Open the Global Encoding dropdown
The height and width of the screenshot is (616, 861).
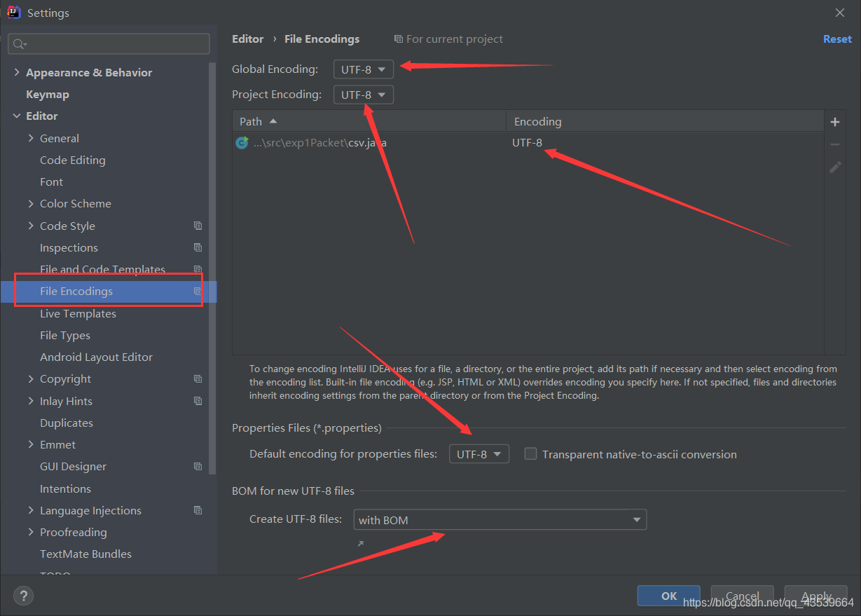coord(364,69)
